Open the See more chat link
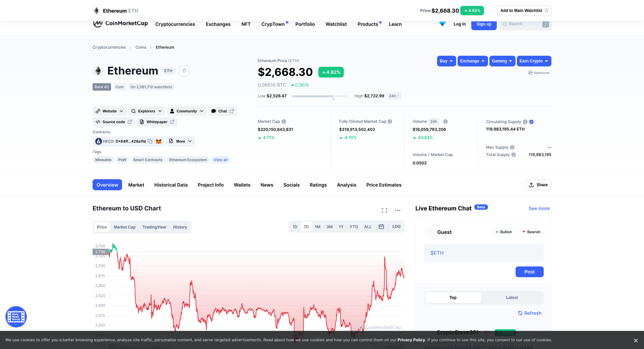 click(539, 208)
